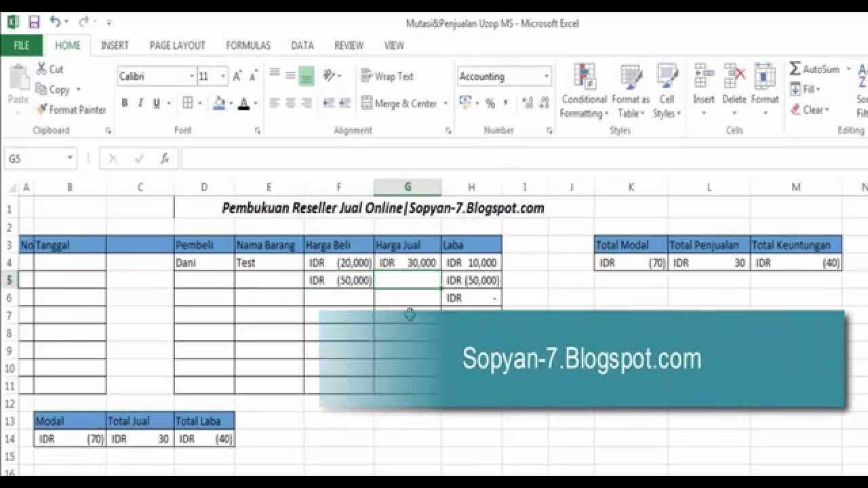Screen dimensions: 868x488
Task: Set bottom vertical alignment
Action: pos(307,76)
